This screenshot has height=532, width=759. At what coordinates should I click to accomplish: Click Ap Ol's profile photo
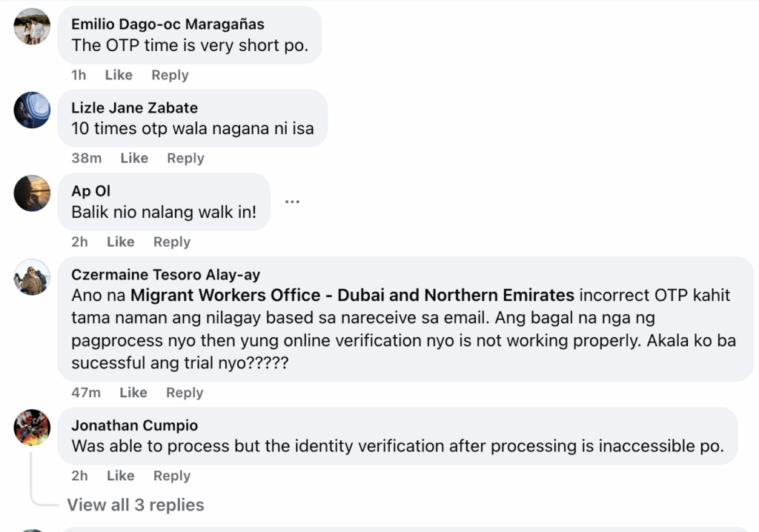[x=32, y=193]
